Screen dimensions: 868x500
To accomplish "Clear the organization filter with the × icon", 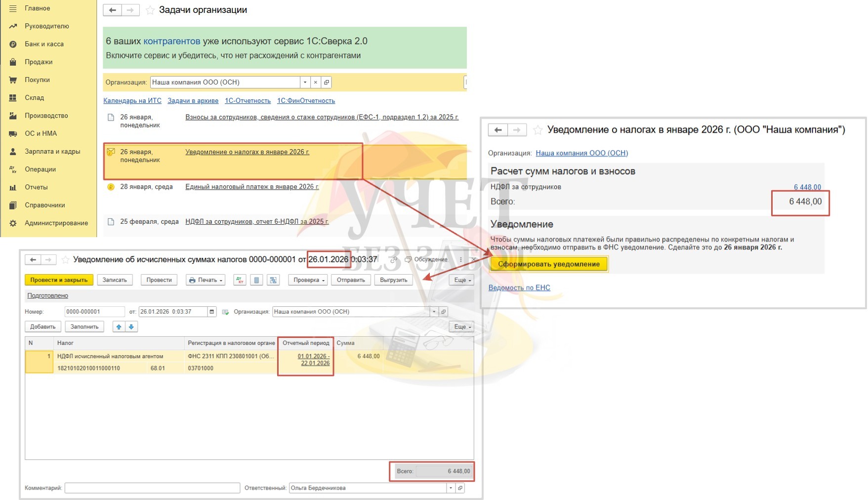I will click(x=316, y=83).
